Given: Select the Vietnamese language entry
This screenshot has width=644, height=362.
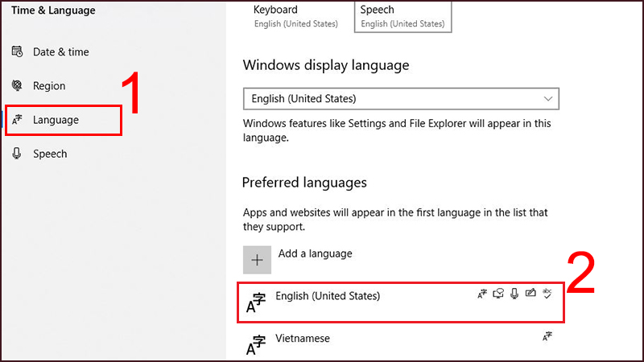Looking at the screenshot, I should [303, 339].
